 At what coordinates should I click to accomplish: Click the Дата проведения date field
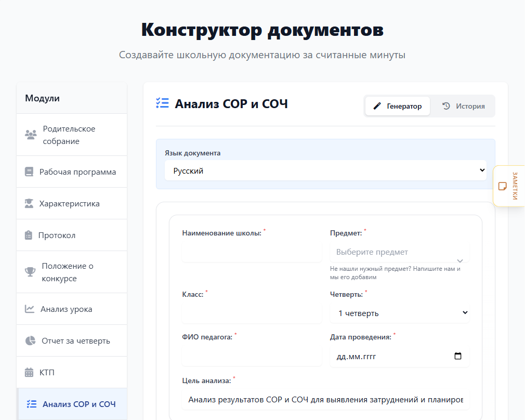[399, 356]
